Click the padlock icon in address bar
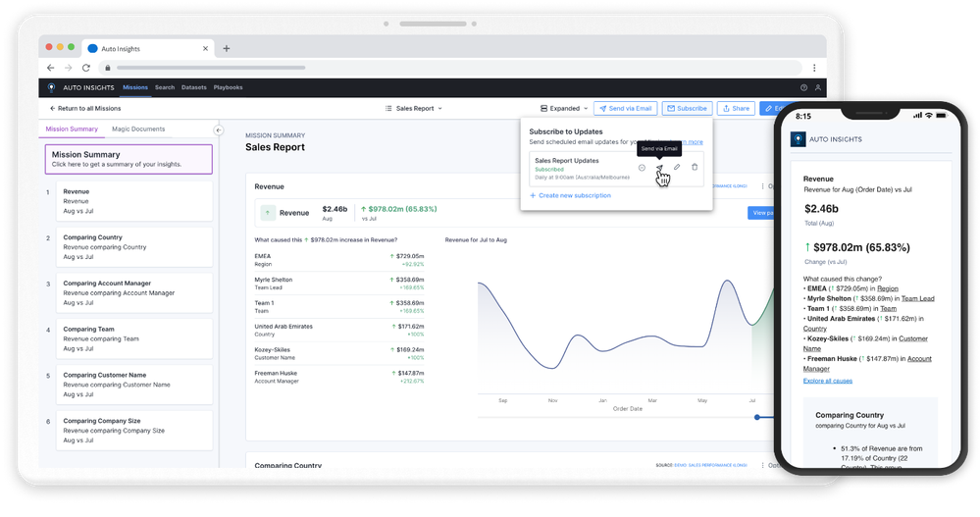Screen dimensions: 980x517 (108, 68)
